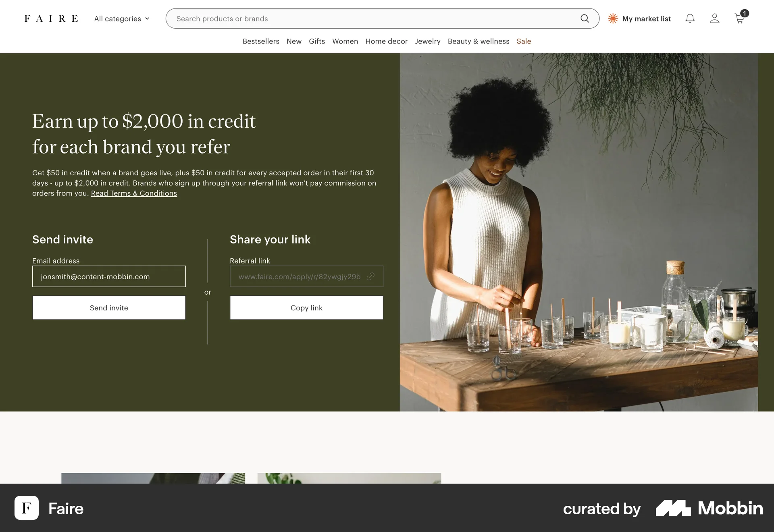Click the Copy link button
This screenshot has height=532, width=774.
(306, 308)
